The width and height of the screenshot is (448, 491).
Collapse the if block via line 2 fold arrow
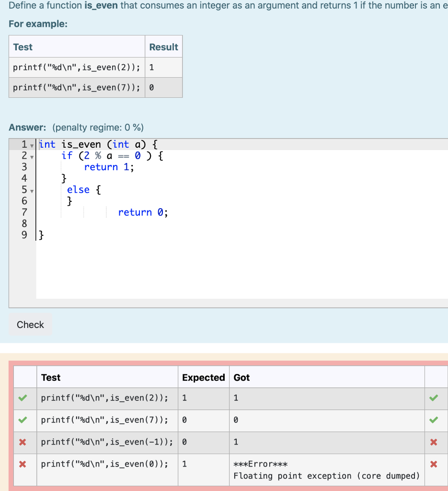(x=31, y=157)
